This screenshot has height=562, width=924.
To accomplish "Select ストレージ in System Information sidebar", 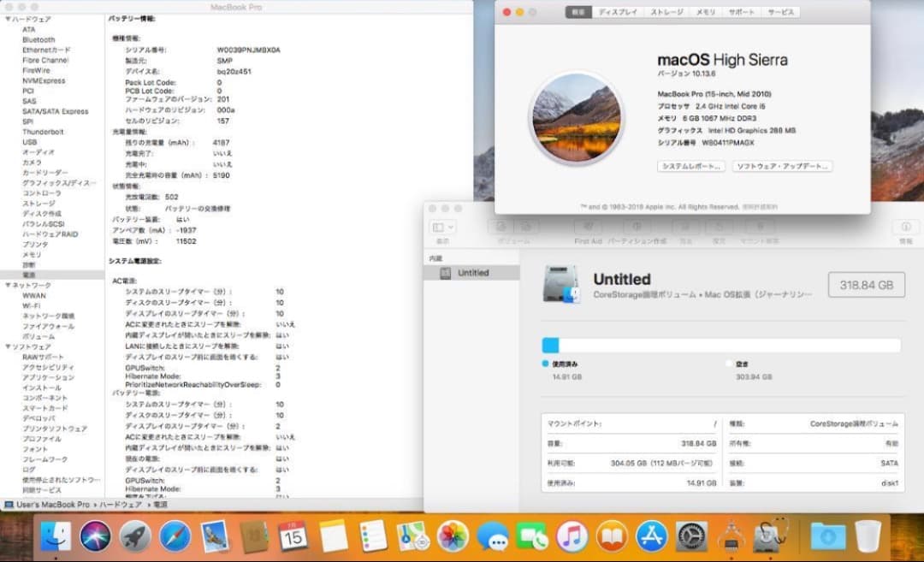I will [38, 204].
